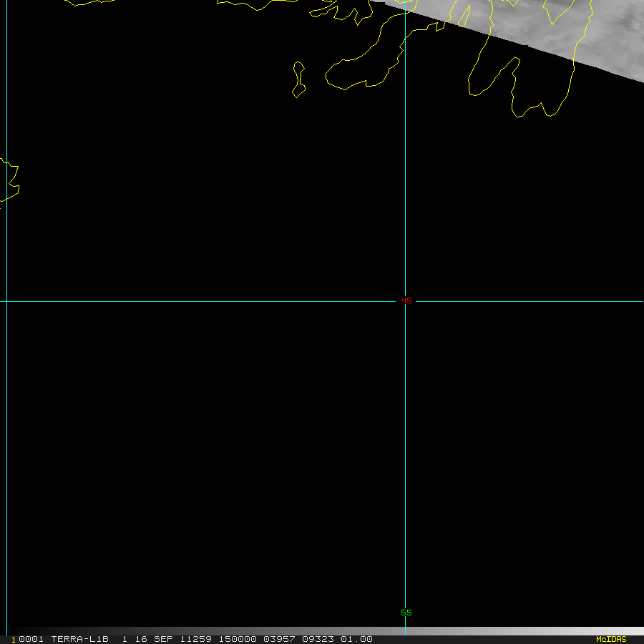The image size is (644, 644).
Task: Click the TERRA-L1B satellite name
Action: [79, 639]
